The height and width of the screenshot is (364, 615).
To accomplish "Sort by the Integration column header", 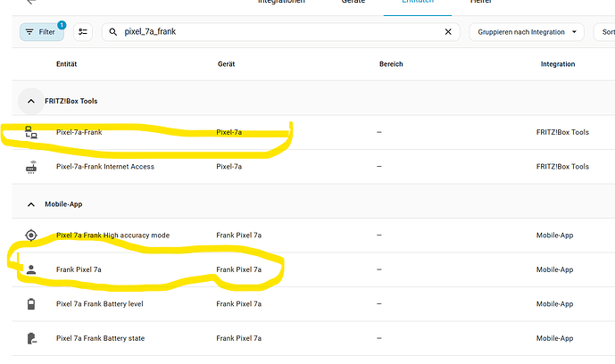I will click(x=558, y=64).
